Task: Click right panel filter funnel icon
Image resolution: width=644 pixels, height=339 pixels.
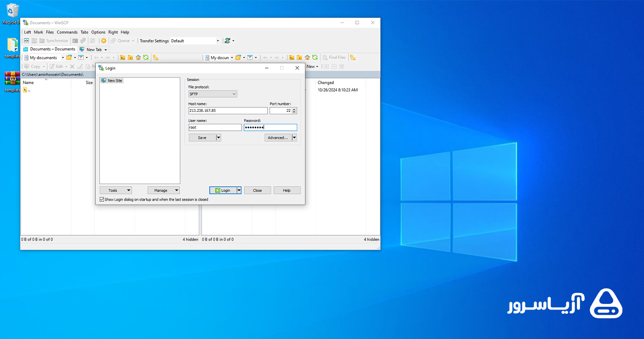Action: (x=250, y=58)
